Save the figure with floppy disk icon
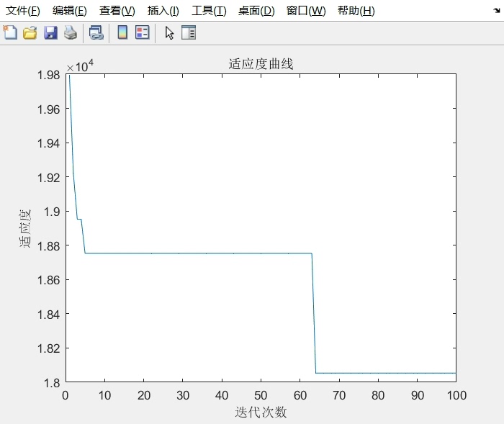 click(50, 33)
